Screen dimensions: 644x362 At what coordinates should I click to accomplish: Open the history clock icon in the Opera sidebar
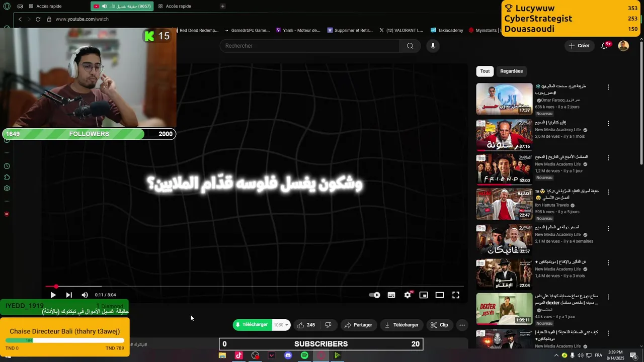pos(7,166)
